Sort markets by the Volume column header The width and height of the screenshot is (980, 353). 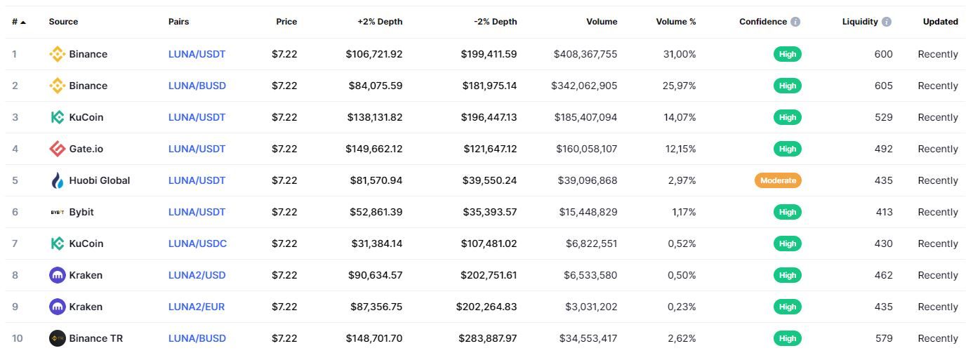(602, 22)
